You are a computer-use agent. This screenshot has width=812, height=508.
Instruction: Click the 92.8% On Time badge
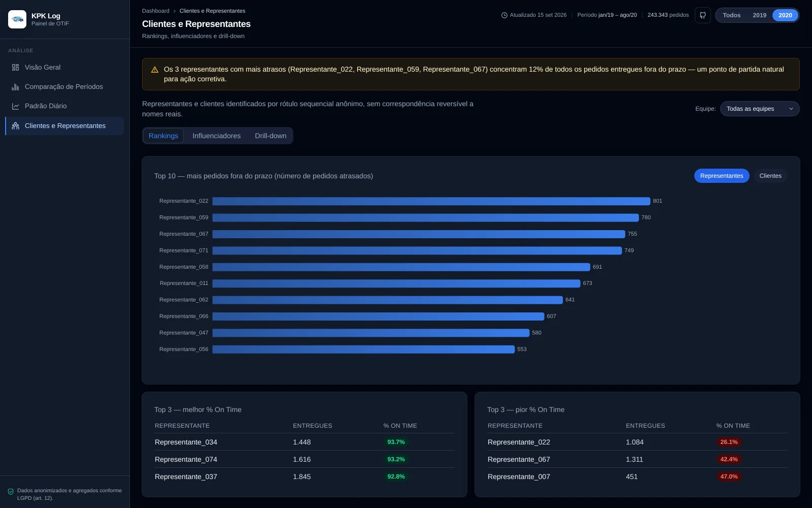[396, 477]
